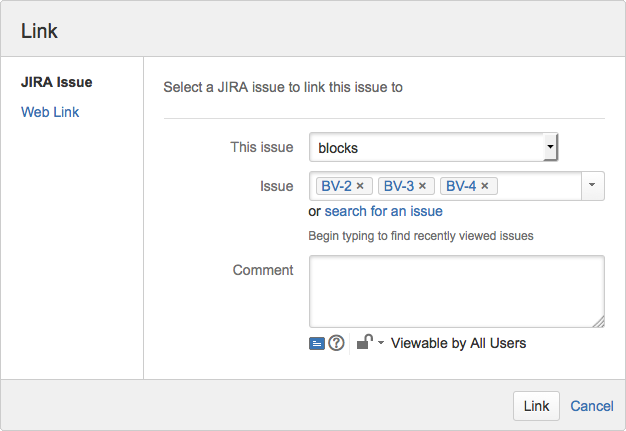Click the hint about recently viewed issues
The width and height of the screenshot is (626, 431).
421,236
